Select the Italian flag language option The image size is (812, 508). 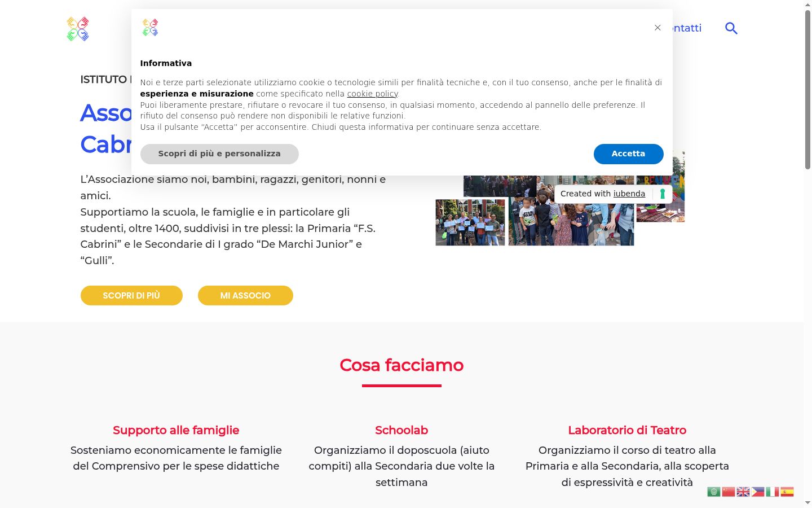(x=773, y=492)
